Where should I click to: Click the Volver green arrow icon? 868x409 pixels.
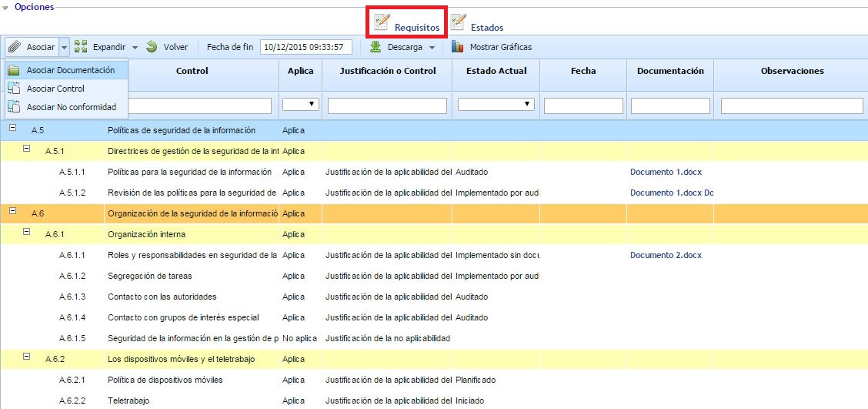tap(152, 47)
